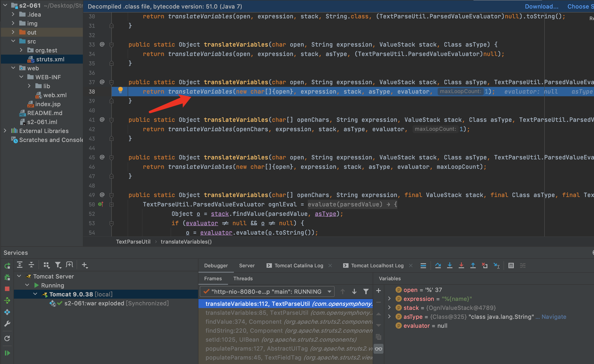Screen dimensions: 594x364
Task: Click the Trace Current Stream Chain icon
Action: click(x=523, y=266)
